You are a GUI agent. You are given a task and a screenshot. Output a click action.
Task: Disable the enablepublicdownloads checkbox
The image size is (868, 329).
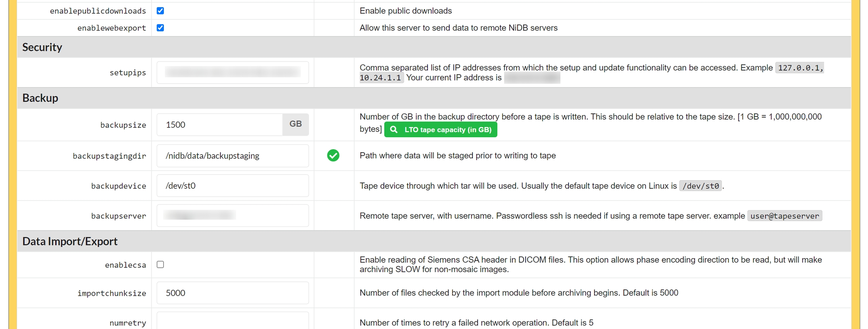tap(160, 11)
